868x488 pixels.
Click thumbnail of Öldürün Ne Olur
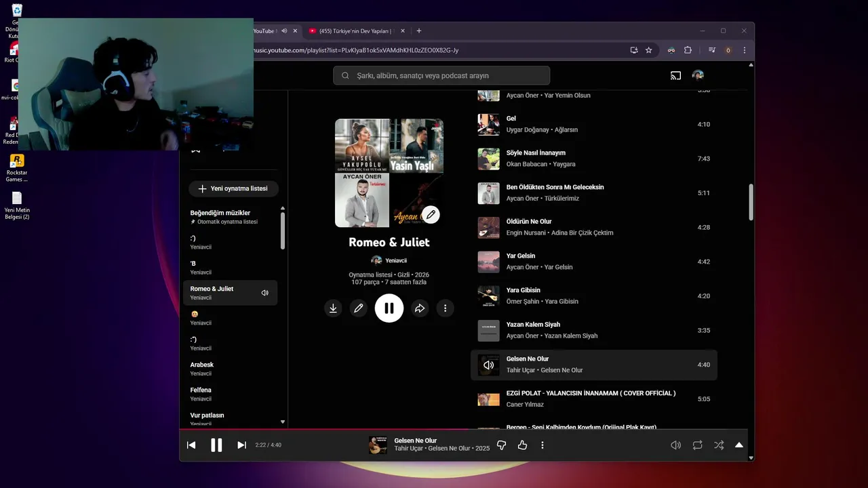coord(488,227)
